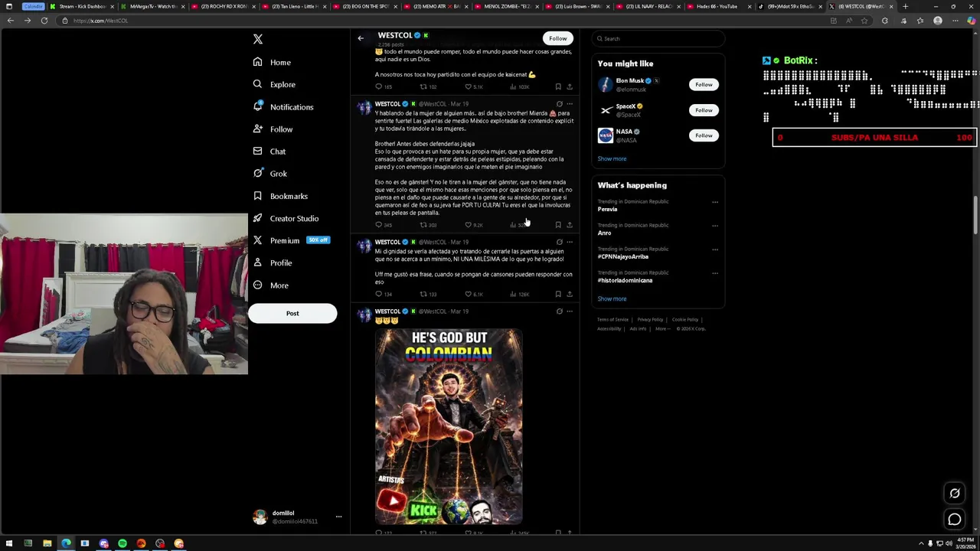Follow the WESTCOL profile
Image resolution: width=980 pixels, height=551 pixels.
558,38
